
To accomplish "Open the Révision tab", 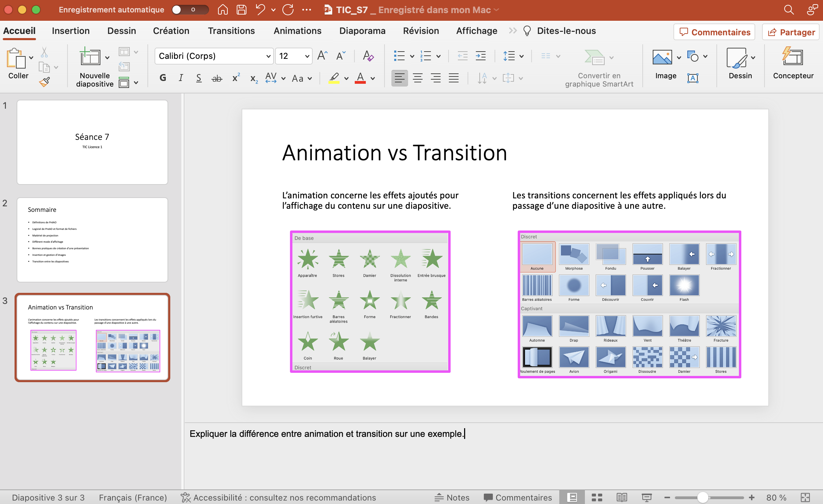I will click(421, 31).
